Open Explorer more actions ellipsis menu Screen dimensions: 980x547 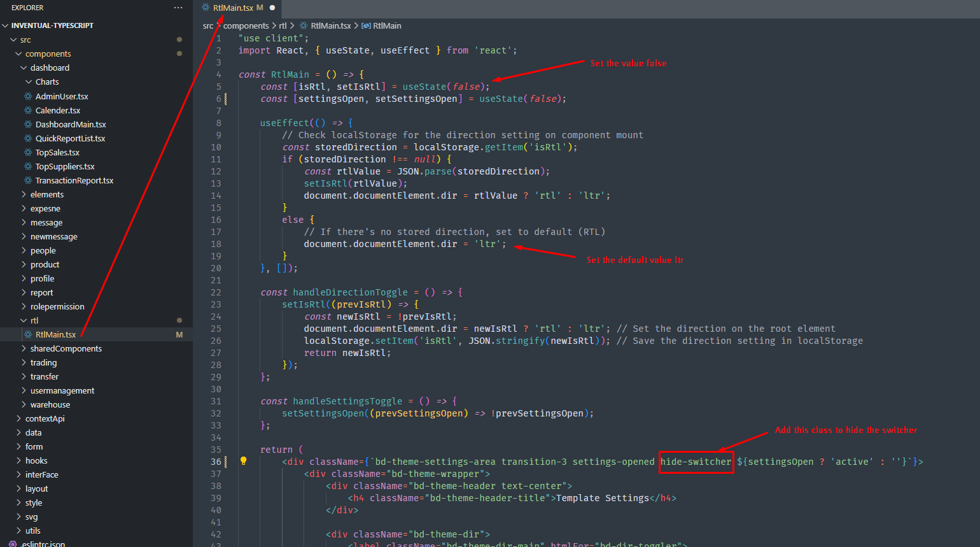tap(178, 8)
